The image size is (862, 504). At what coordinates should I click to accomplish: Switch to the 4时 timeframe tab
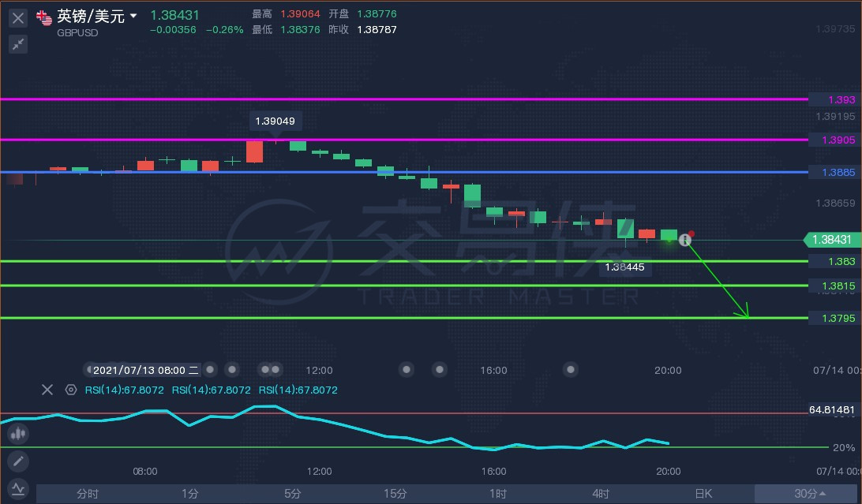point(601,494)
